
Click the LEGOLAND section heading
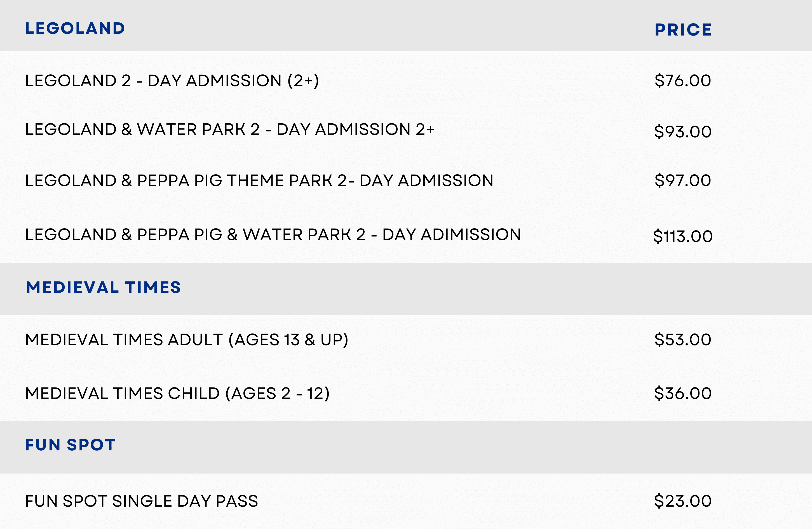(75, 28)
